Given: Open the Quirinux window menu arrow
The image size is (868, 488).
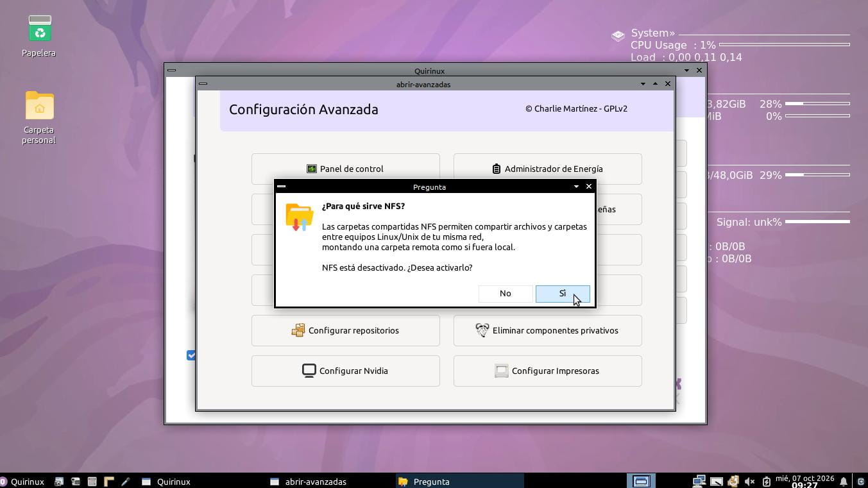Looking at the screenshot, I should (686, 71).
